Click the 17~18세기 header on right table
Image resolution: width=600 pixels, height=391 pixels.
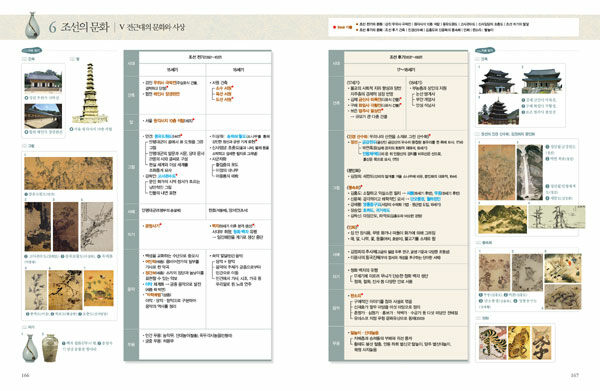click(x=406, y=70)
